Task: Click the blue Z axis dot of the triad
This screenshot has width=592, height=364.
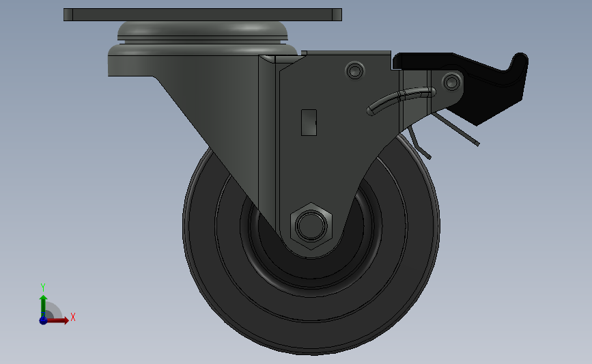Action: (x=43, y=320)
